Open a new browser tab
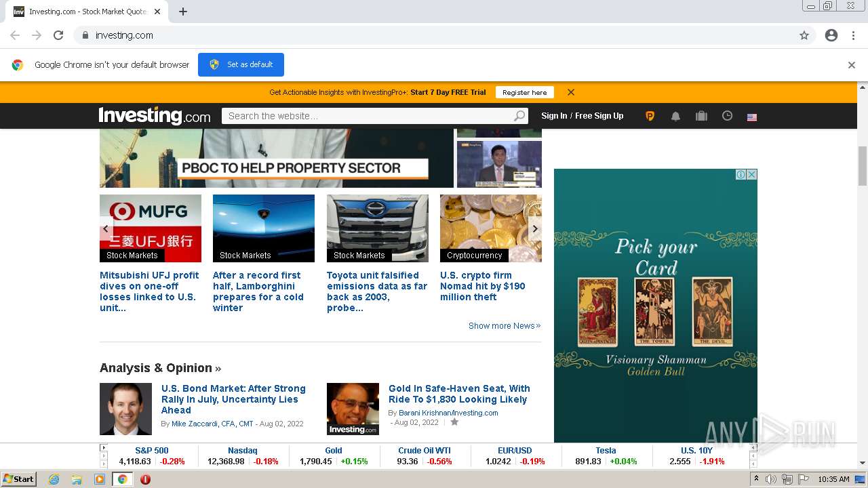The image size is (868, 488). [183, 12]
